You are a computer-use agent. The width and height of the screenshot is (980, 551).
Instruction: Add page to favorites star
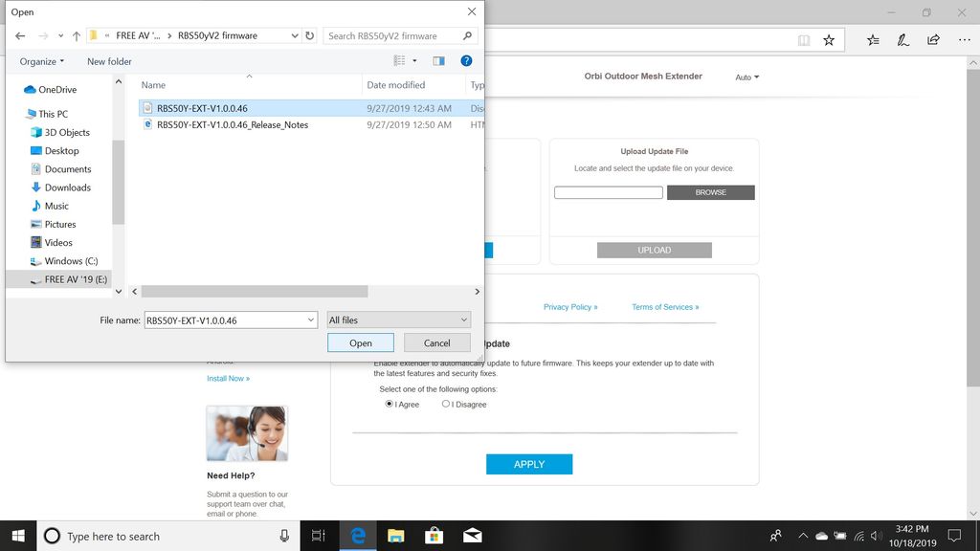pyautogui.click(x=829, y=40)
